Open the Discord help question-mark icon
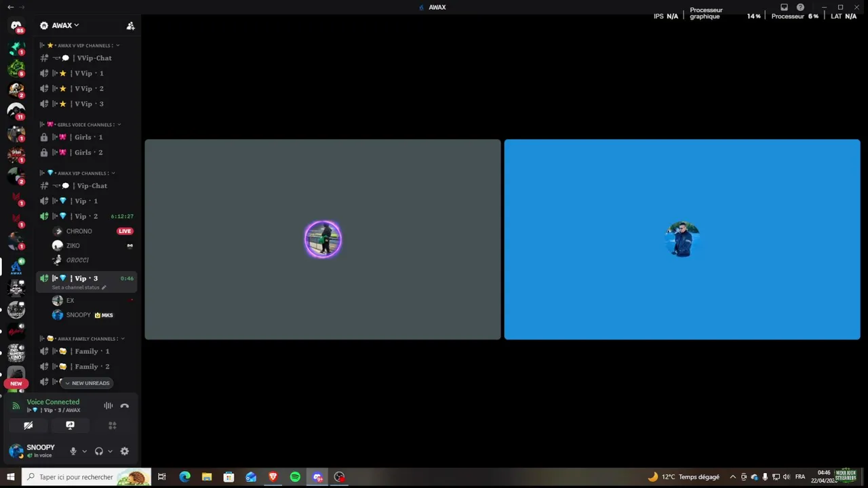Screen dimensions: 868x488 coord(800,7)
